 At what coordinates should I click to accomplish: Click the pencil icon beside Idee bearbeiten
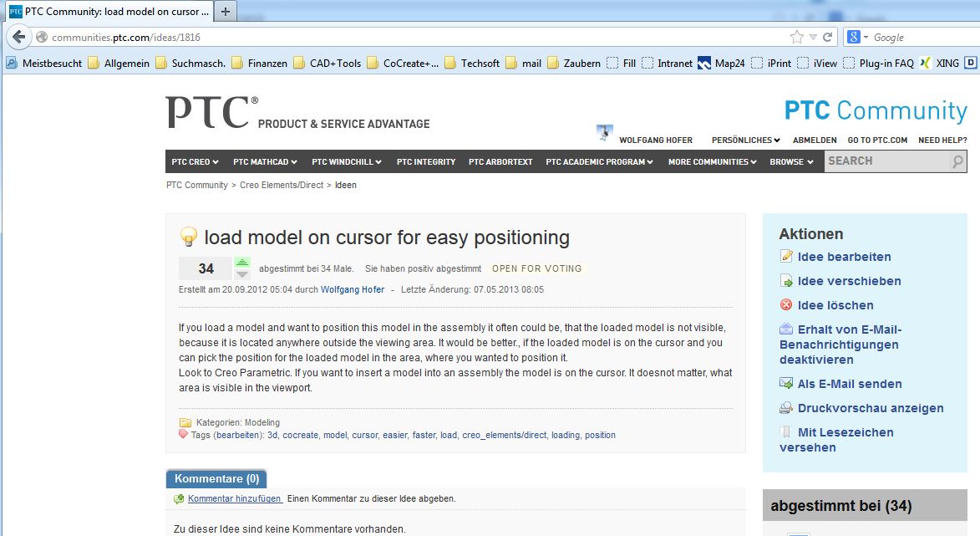[x=786, y=256]
